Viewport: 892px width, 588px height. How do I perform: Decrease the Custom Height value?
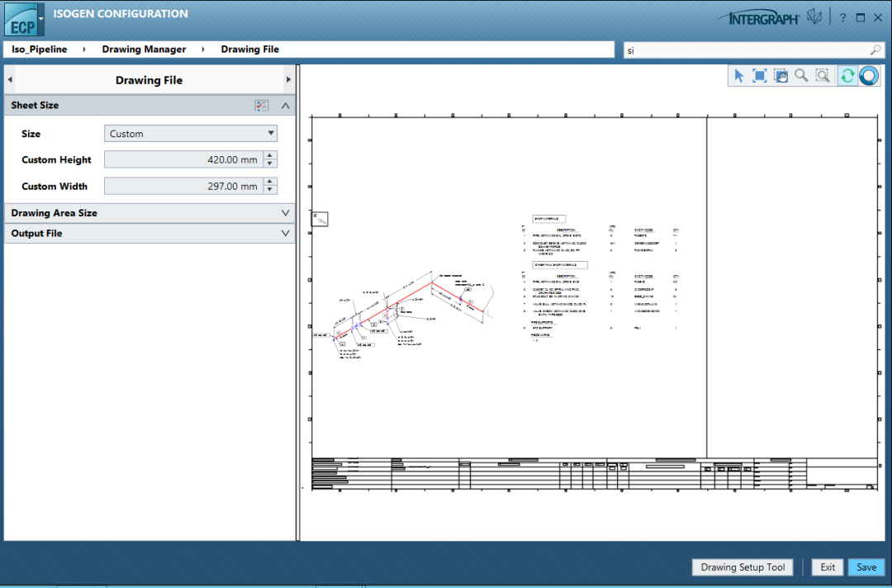[270, 164]
